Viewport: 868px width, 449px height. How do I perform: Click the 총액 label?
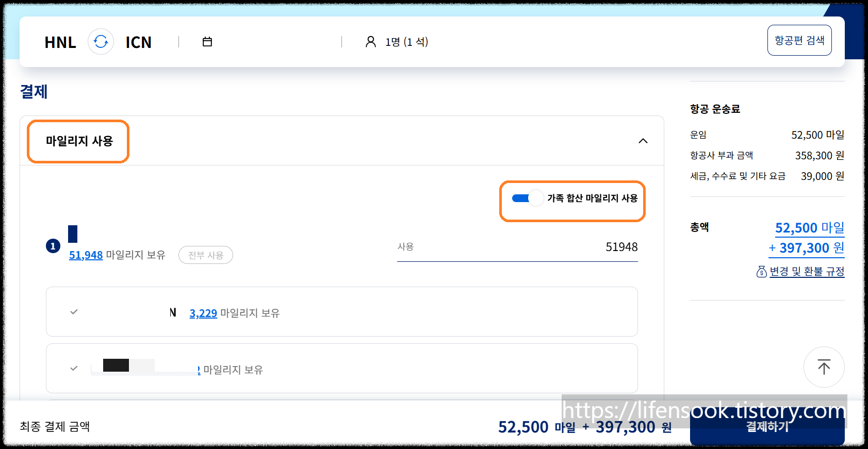coord(699,227)
